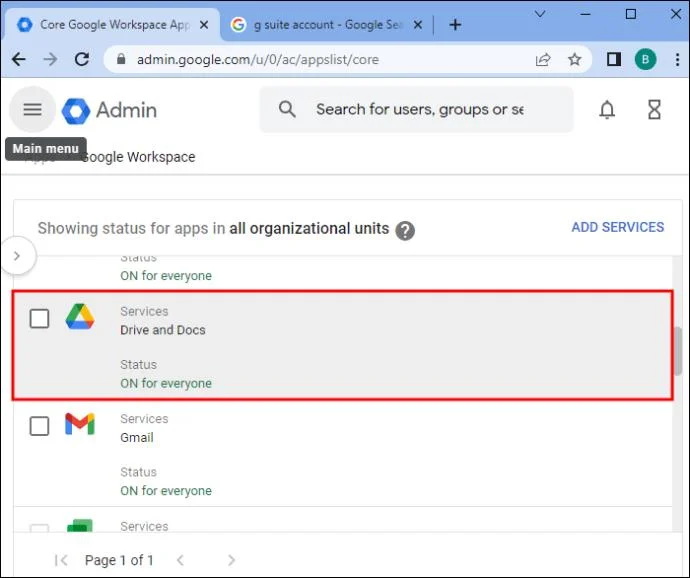Go to next page arrow
690x578 pixels.
coord(231,560)
